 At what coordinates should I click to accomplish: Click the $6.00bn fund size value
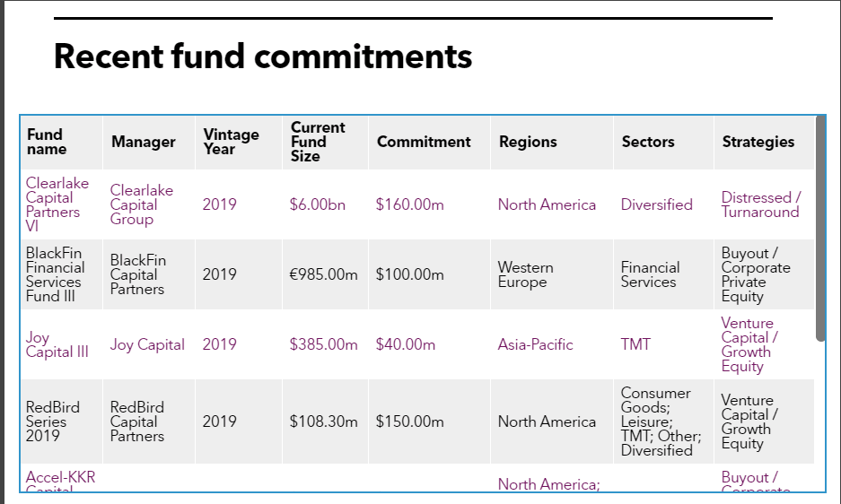[x=317, y=204]
